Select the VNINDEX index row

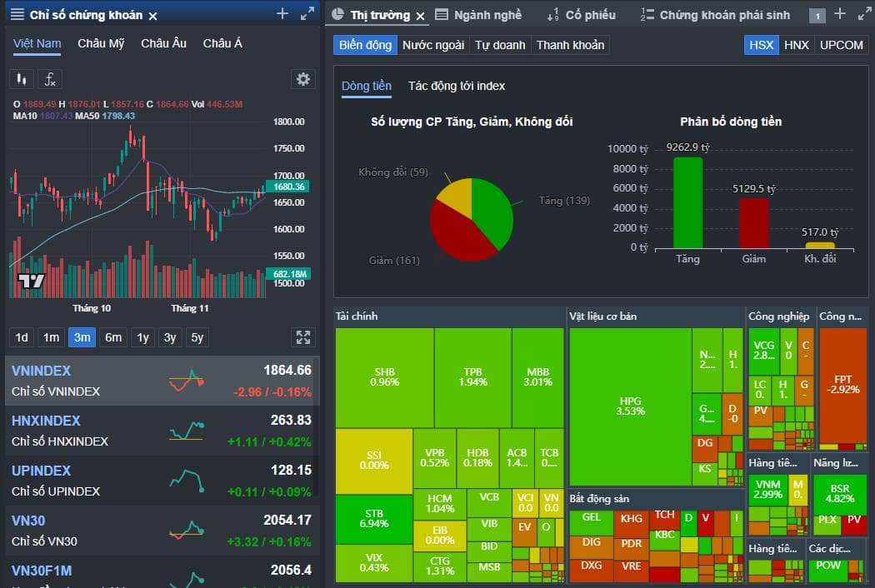click(162, 381)
